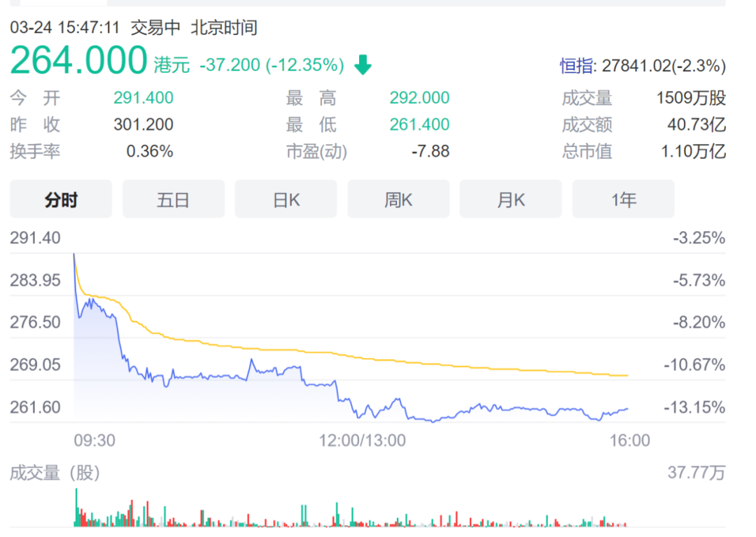Click the 09:30 time axis label
This screenshot has height=537, width=756.
click(x=94, y=440)
